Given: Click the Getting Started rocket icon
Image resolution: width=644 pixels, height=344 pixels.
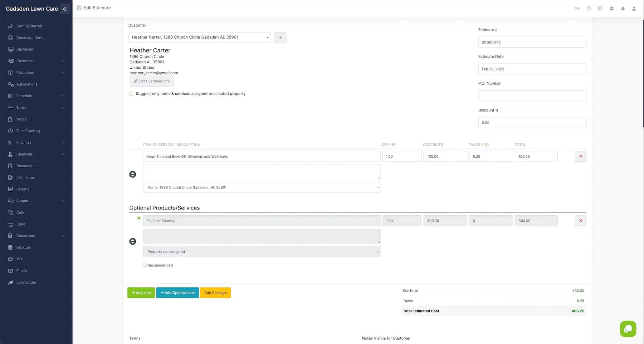Looking at the screenshot, I should pos(10,26).
